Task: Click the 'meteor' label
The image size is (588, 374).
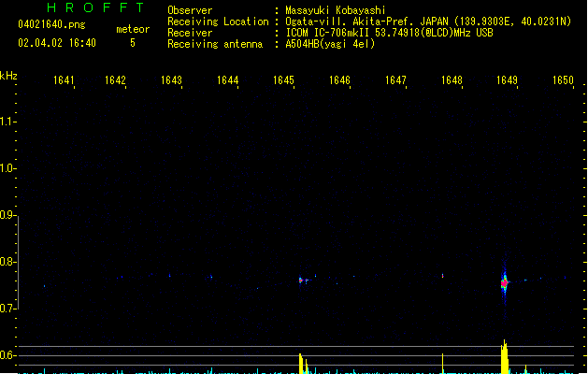Action: pyautogui.click(x=133, y=29)
